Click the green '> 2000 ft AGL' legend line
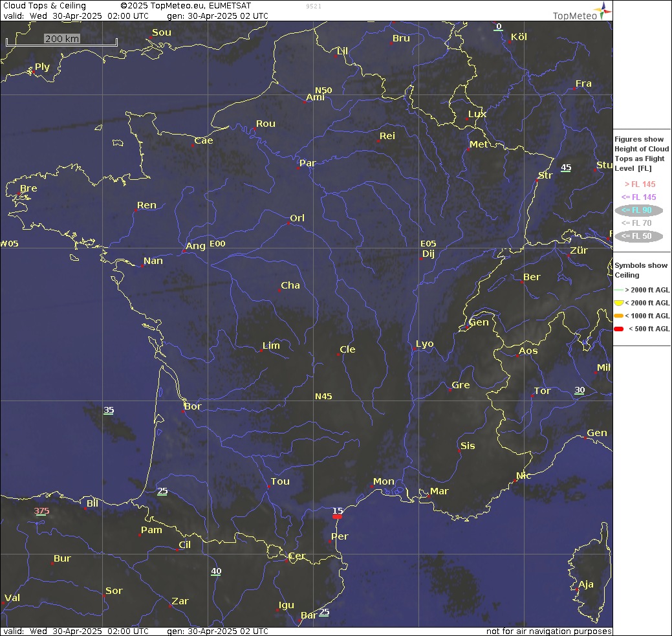 click(x=618, y=291)
